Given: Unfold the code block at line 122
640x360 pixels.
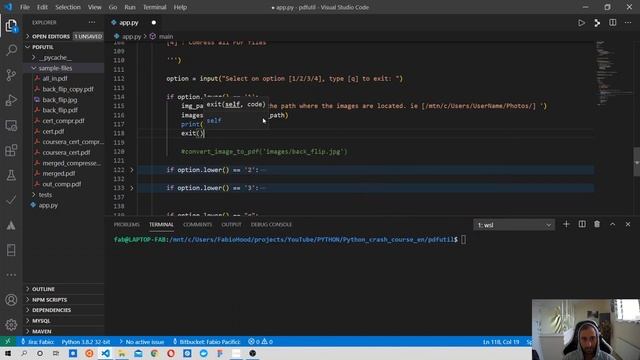Looking at the screenshot, I should 132,170.
